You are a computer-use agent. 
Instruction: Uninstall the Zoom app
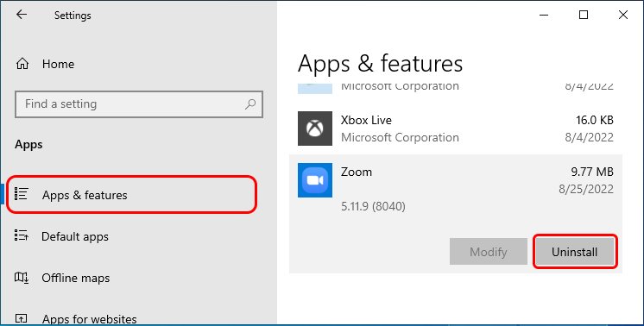575,251
